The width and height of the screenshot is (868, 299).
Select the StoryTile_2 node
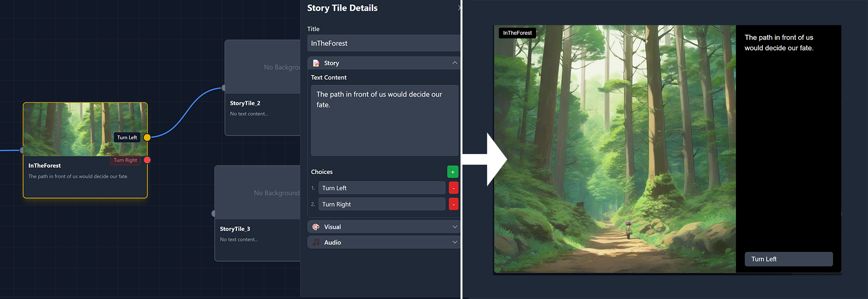pyautogui.click(x=262, y=108)
